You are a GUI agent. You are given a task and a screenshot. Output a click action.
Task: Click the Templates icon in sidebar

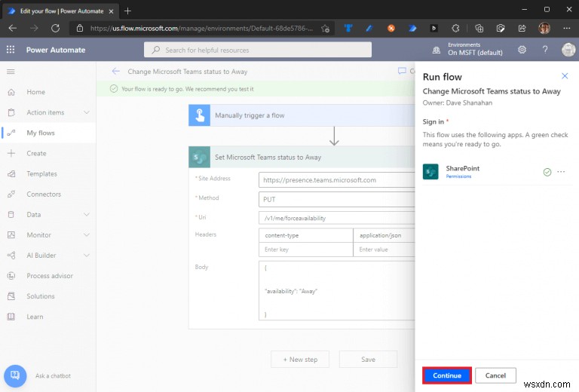11,173
